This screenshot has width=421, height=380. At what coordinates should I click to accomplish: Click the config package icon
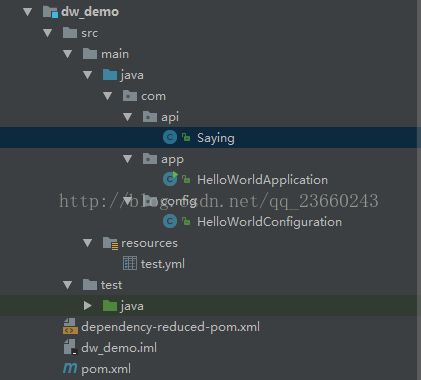click(150, 201)
